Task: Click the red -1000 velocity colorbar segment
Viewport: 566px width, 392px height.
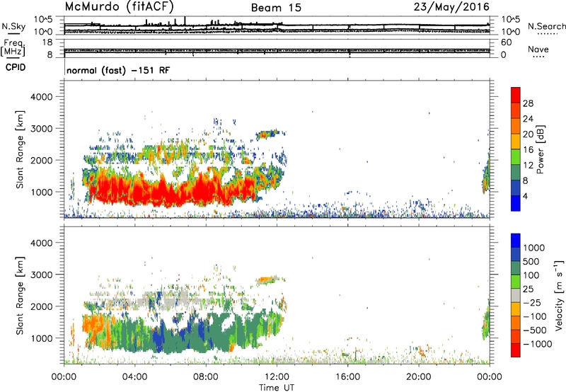Action: coord(516,350)
